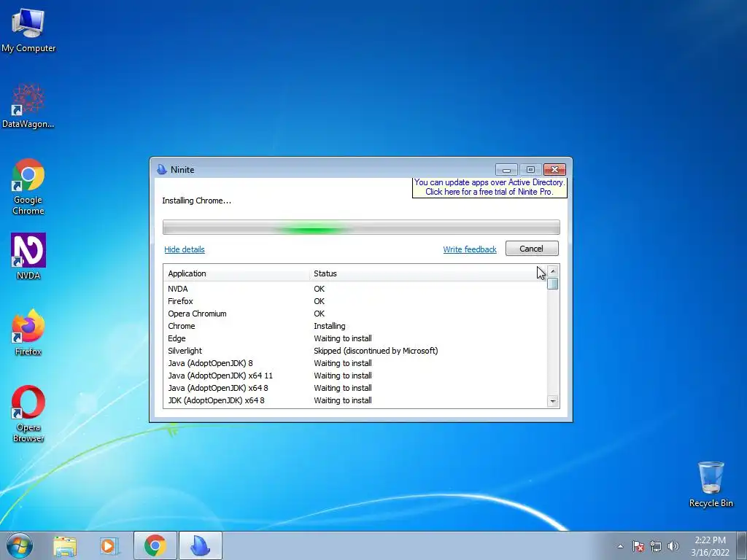Switch to Chrome in the taskbar
This screenshot has height=560, width=747.
pos(155,545)
